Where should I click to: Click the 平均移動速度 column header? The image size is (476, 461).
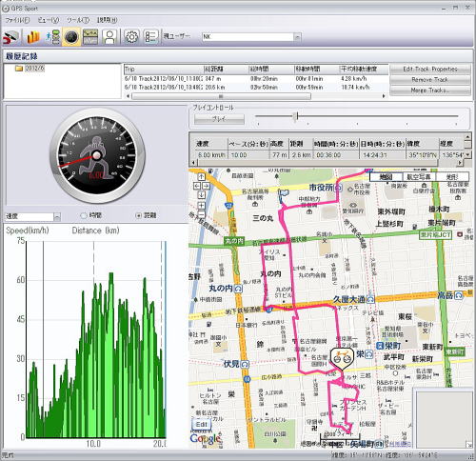364,69
